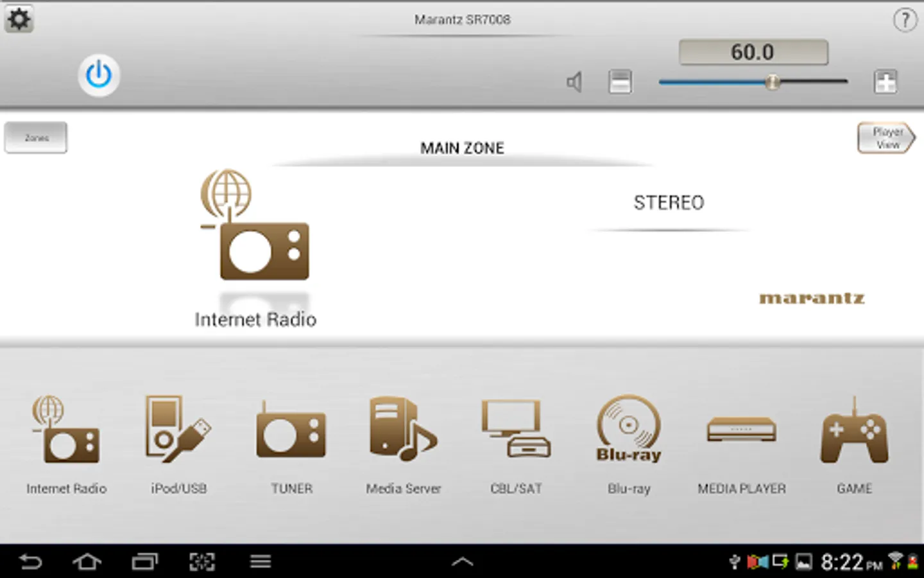Click Marantz SR7008 device title
This screenshot has height=578, width=924.
(462, 20)
